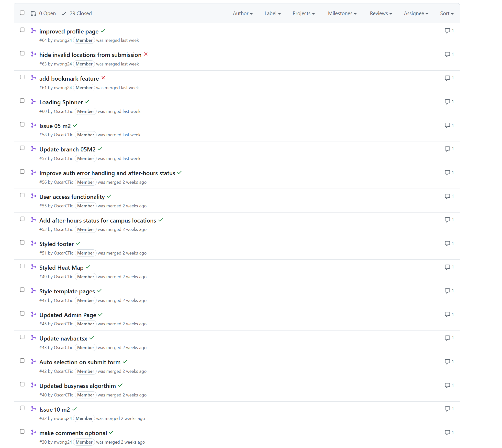This screenshot has height=448, width=502.
Task: Click Member badge on PR #63 row
Action: tap(84, 64)
